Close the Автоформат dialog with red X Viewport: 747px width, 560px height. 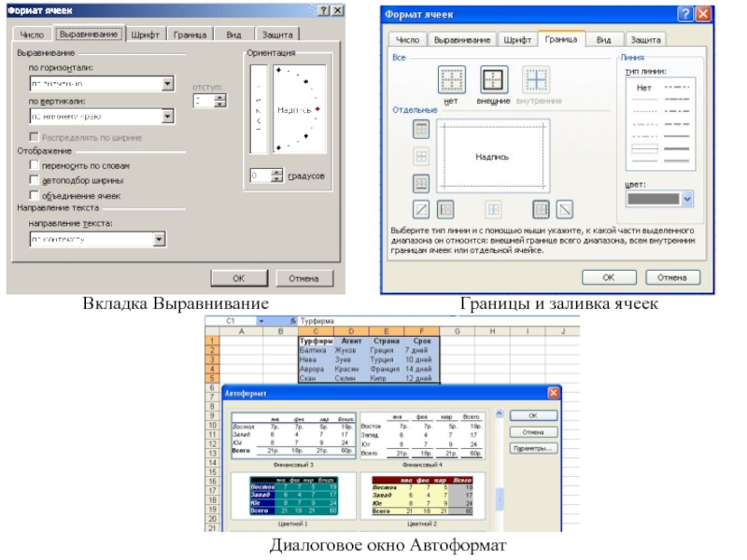553,393
